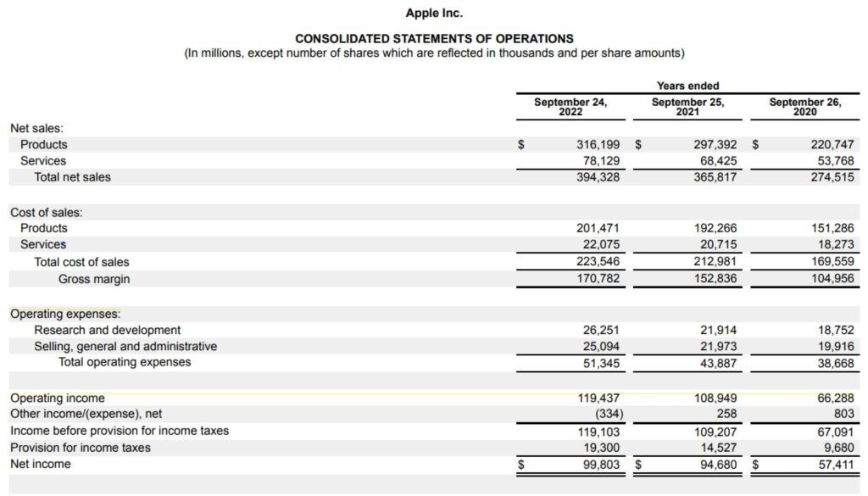Select the Total net sales row label
The image size is (868, 496).
coord(74,177)
